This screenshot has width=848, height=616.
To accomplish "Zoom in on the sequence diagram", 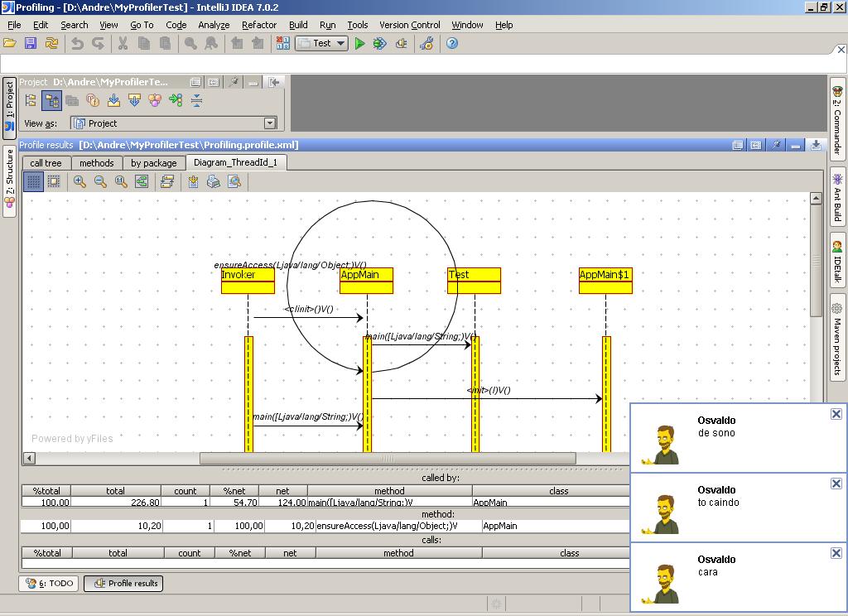I will click(x=79, y=181).
